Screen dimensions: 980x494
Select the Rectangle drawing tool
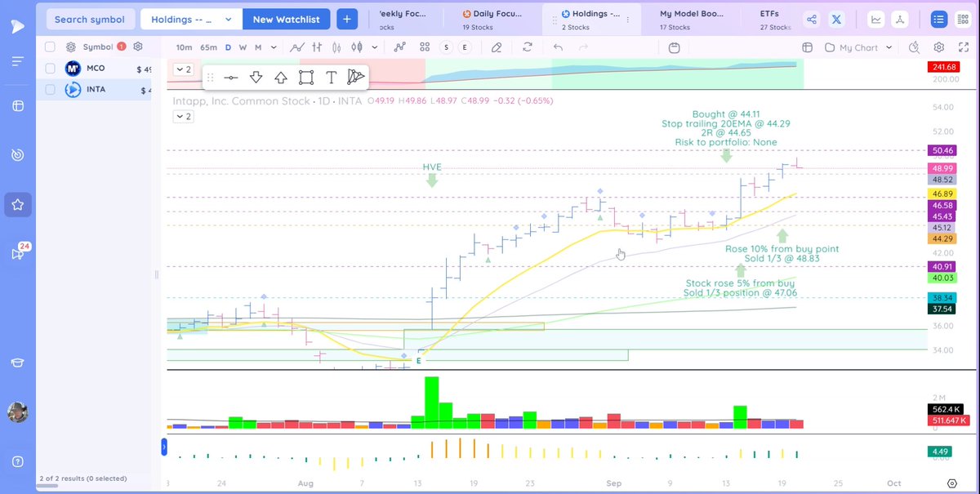click(x=305, y=77)
